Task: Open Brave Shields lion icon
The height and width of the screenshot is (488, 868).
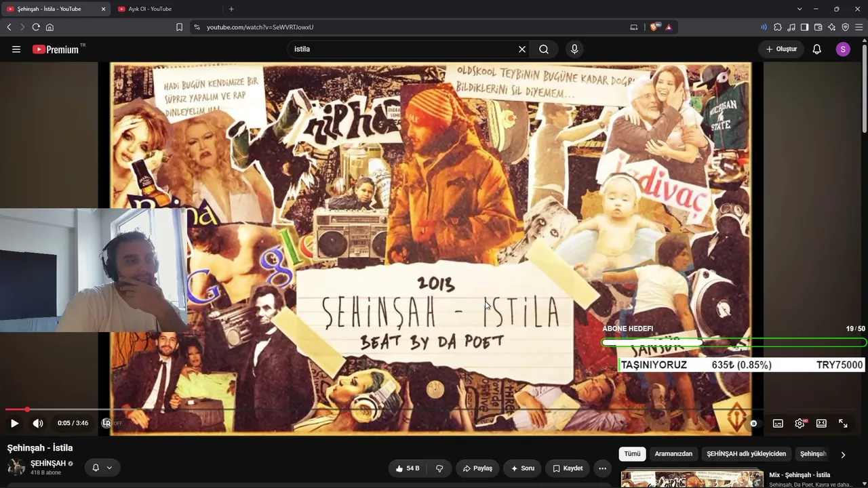Action: click(654, 27)
